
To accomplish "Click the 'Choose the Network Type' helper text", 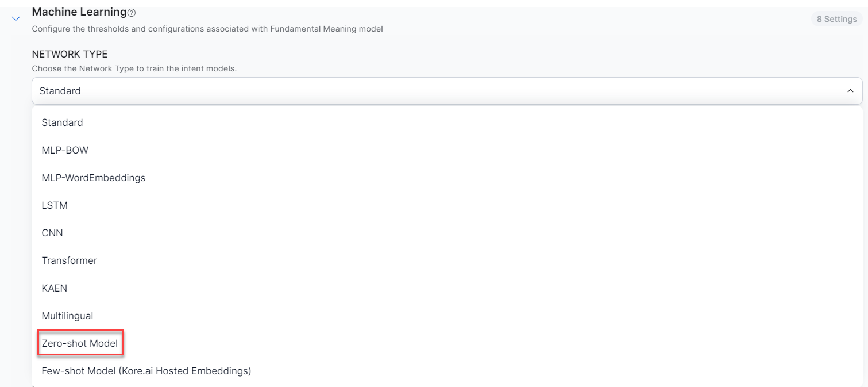I will coord(134,68).
